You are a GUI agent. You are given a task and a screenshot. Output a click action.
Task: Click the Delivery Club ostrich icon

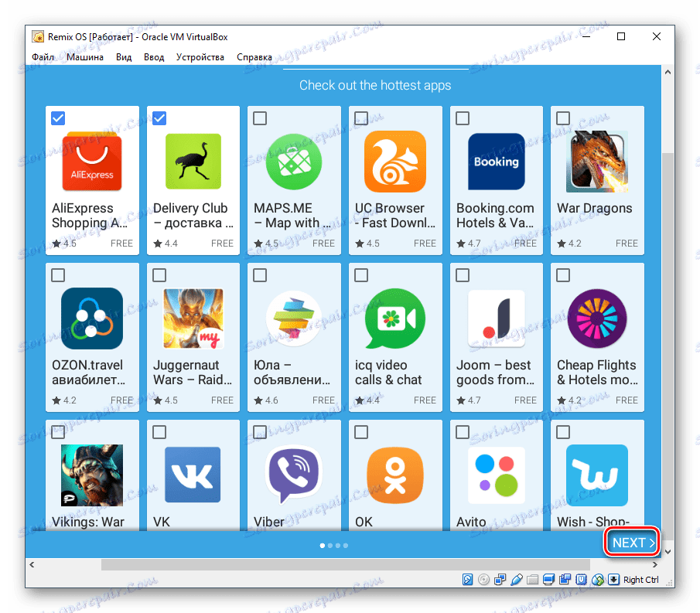(193, 162)
